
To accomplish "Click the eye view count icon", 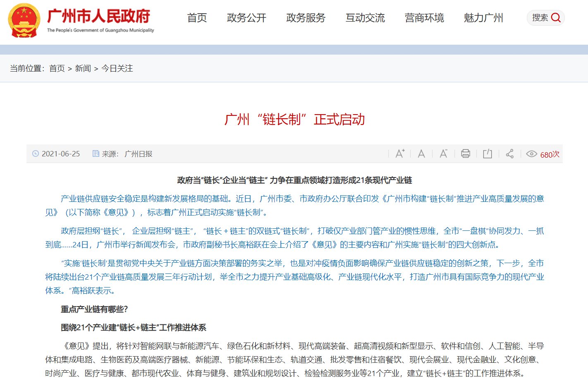I will 531,154.
